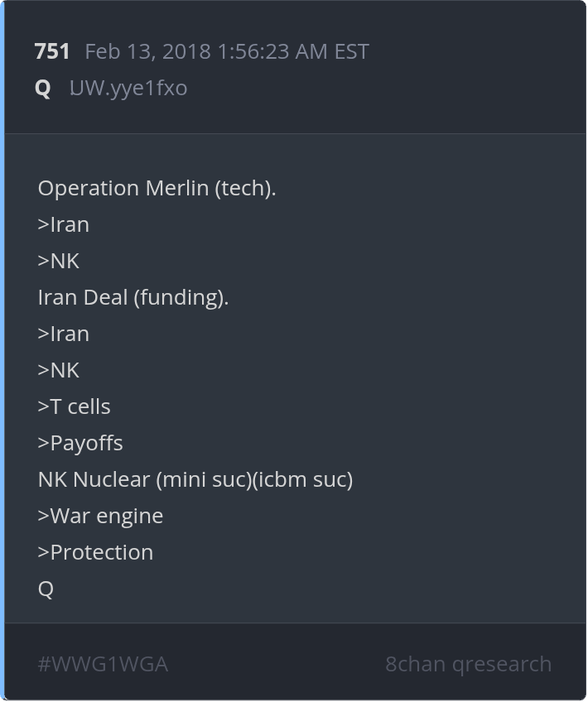Click the '>T cells' line
Image resolution: width=588 pixels, height=702 pixels.
point(75,406)
